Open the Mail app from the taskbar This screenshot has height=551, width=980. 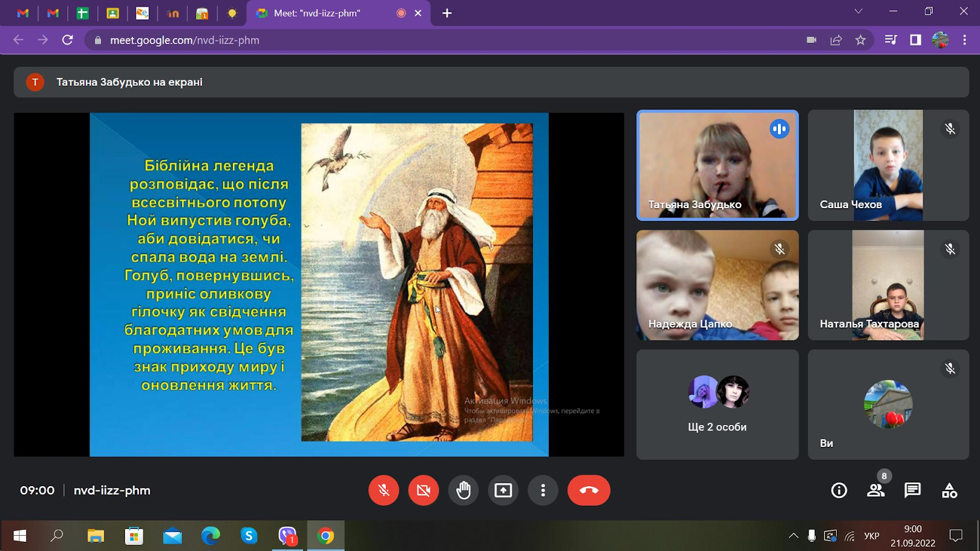[172, 536]
